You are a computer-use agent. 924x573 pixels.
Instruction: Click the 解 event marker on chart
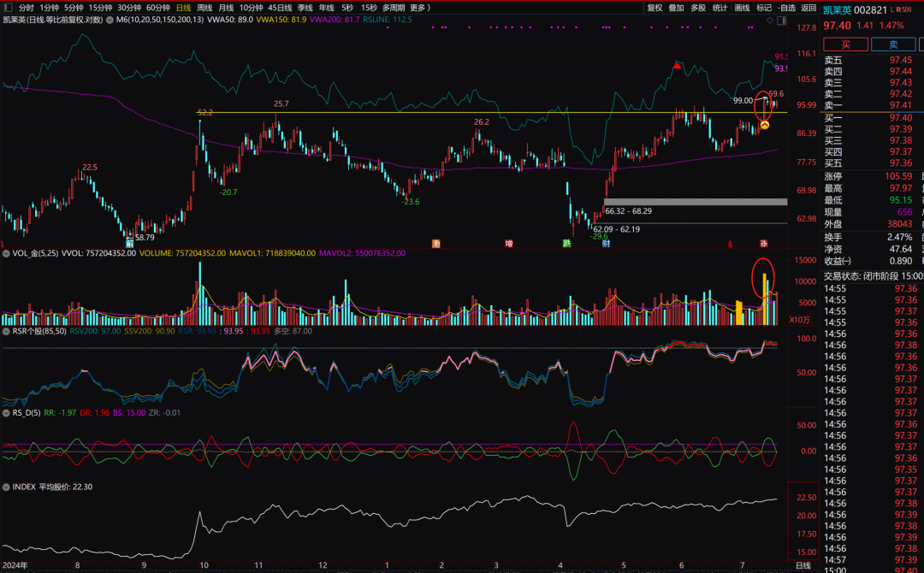tap(130, 243)
